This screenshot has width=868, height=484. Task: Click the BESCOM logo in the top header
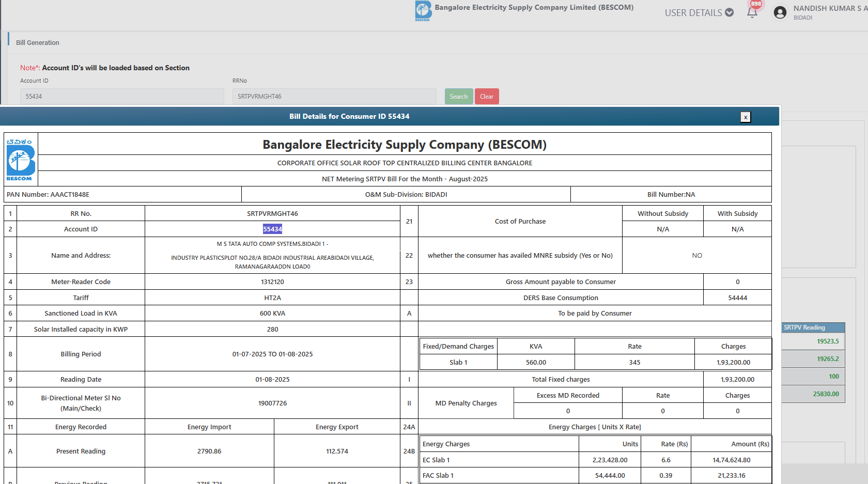(423, 10)
